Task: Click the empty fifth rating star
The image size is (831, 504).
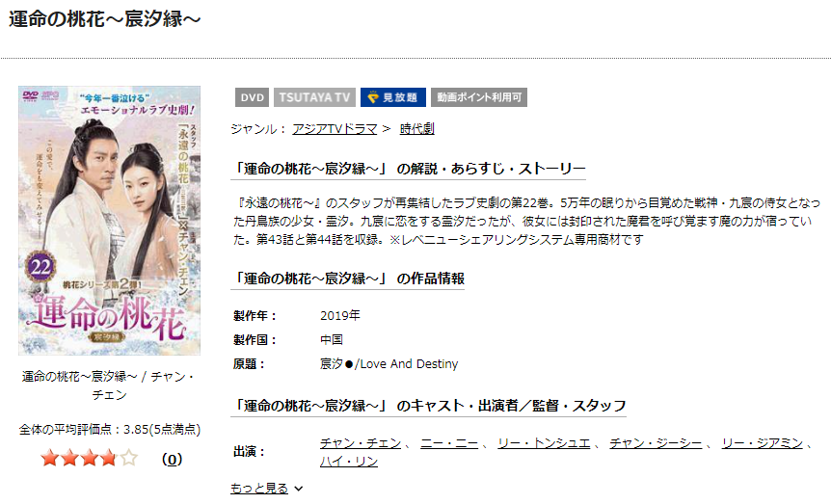Action: pos(129,458)
